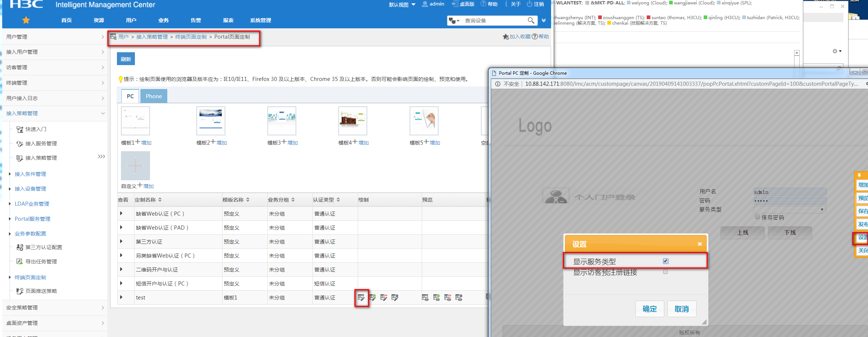The height and width of the screenshot is (337, 868).
Task: Open the 默认视图 dropdown
Action: click(402, 4)
